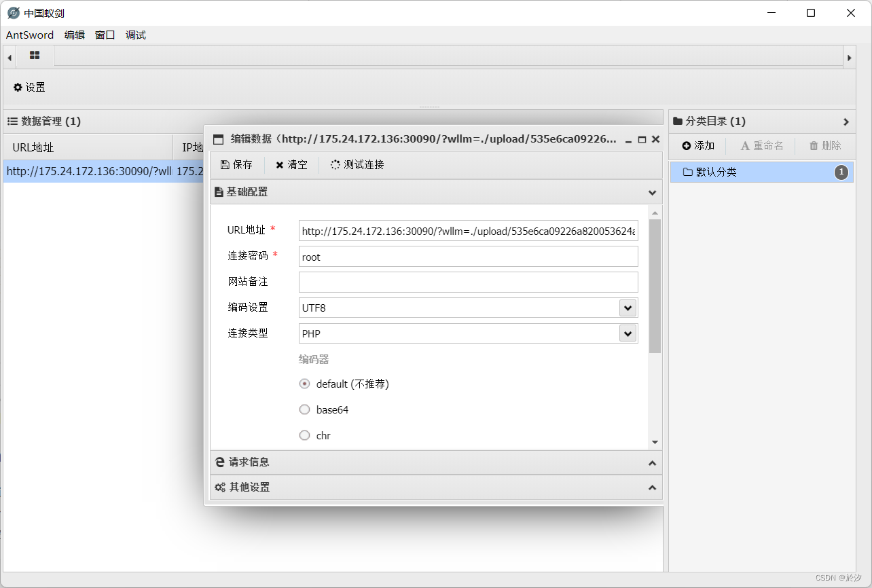
Task: Collapse the 基础配置 section
Action: click(x=436, y=192)
